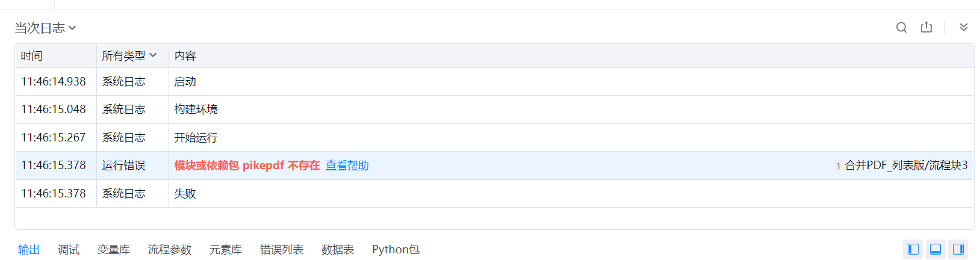Switch to the 调试 tab

pos(69,250)
